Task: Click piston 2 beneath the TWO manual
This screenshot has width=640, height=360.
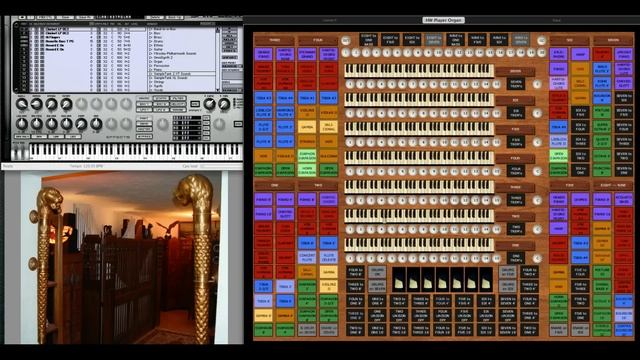Action: click(x=360, y=229)
